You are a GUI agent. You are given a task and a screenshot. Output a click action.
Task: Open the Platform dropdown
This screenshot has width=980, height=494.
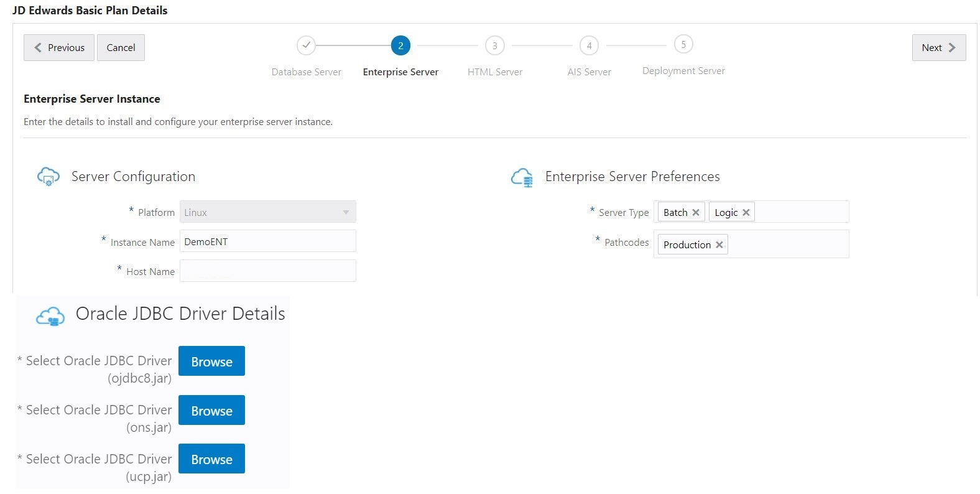tap(268, 212)
